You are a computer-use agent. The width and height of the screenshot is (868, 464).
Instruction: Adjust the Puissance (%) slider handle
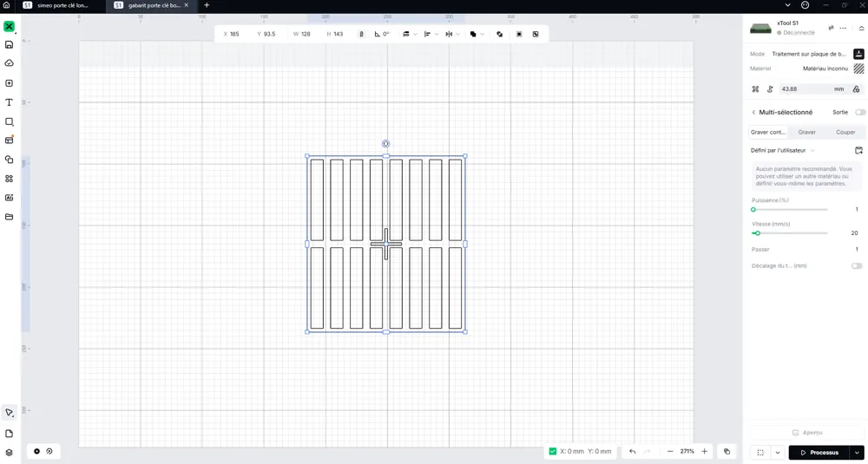point(753,210)
